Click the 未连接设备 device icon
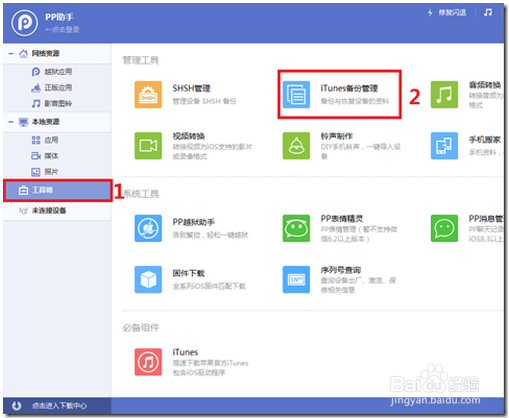Viewport: 509px width, 418px height. [23, 211]
